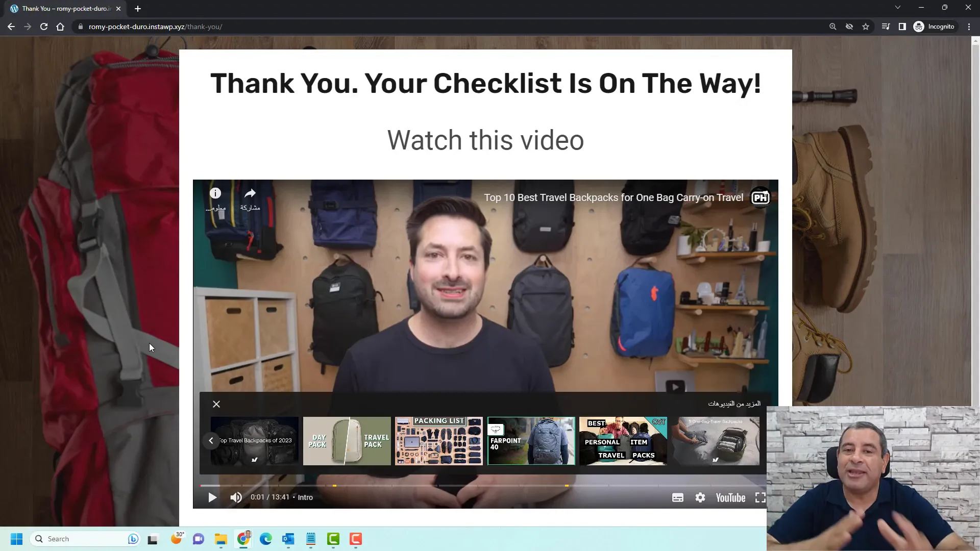Image resolution: width=980 pixels, height=551 pixels.
Task: Click the video info icon
Action: (x=215, y=193)
